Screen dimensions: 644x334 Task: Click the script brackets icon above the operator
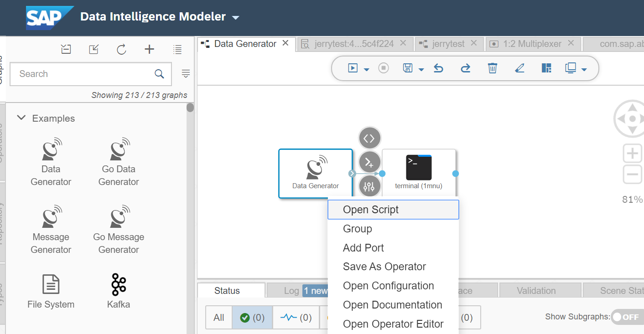(369, 138)
